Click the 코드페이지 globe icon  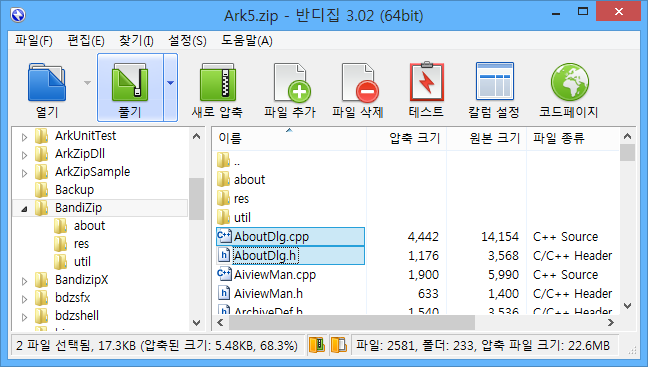tap(569, 82)
